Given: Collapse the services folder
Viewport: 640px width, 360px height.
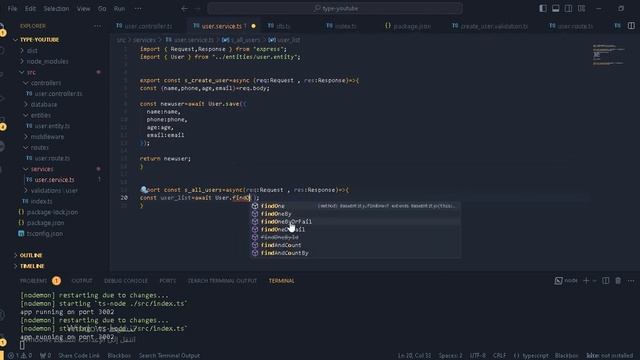Looking at the screenshot, I should coord(42,169).
